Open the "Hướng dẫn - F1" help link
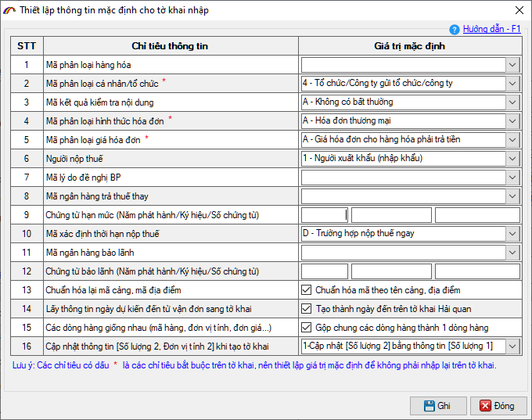Screen dimensions: 532x420 (491, 29)
